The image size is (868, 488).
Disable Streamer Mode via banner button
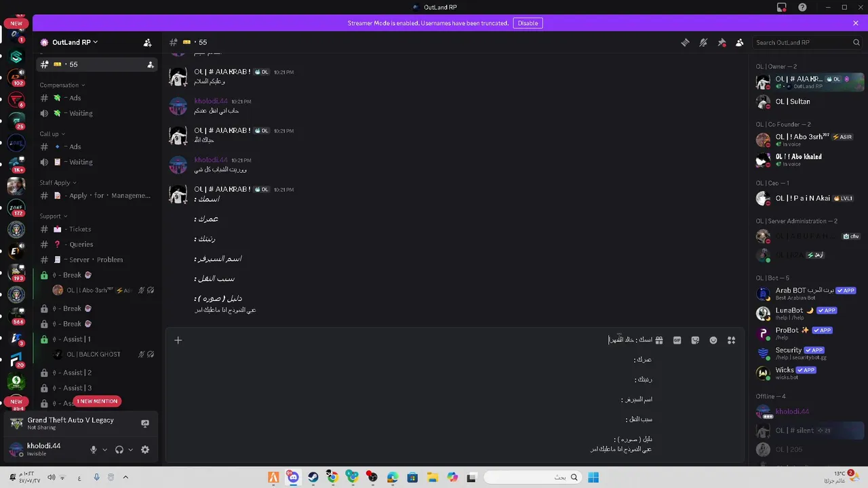(528, 23)
